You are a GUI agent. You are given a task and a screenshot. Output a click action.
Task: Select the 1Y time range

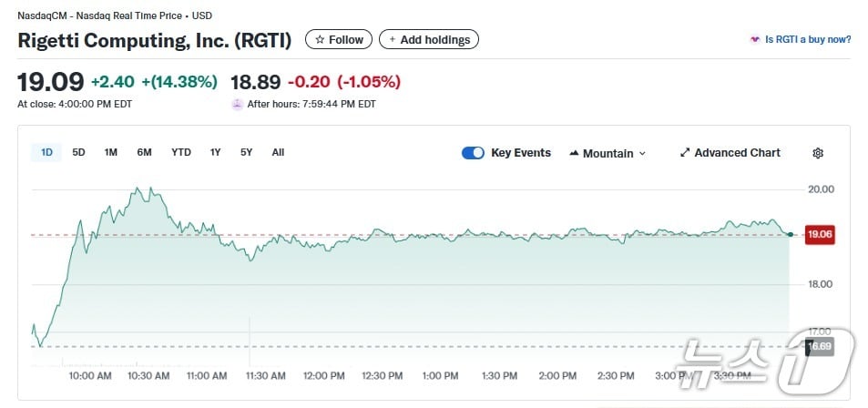[215, 152]
